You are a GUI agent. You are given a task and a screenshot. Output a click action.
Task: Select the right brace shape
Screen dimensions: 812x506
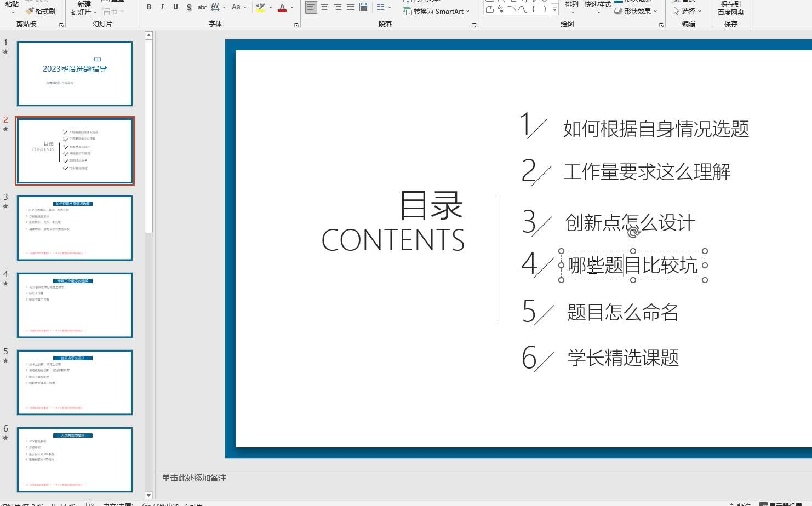(x=544, y=9)
